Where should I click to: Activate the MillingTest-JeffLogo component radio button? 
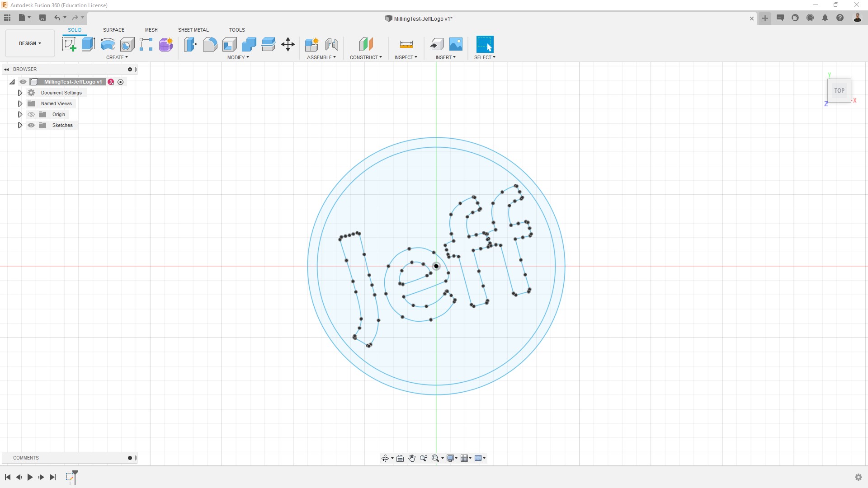click(120, 82)
